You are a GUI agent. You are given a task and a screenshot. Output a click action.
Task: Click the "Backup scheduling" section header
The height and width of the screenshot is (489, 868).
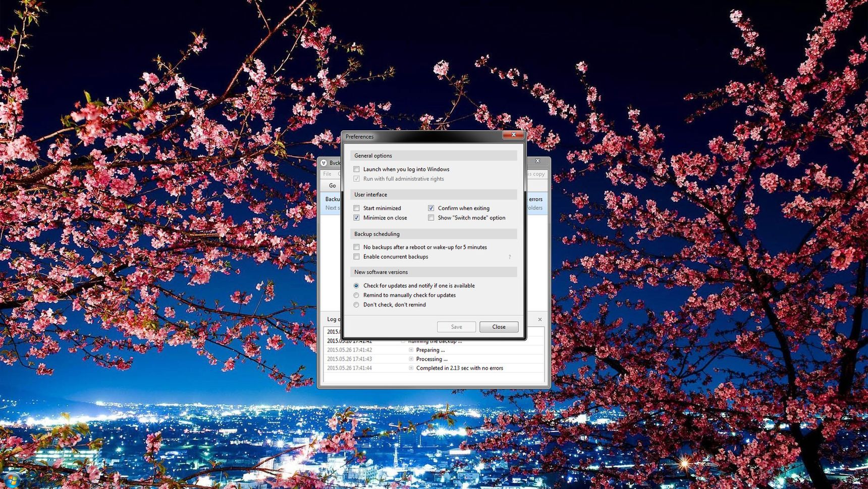click(x=433, y=234)
